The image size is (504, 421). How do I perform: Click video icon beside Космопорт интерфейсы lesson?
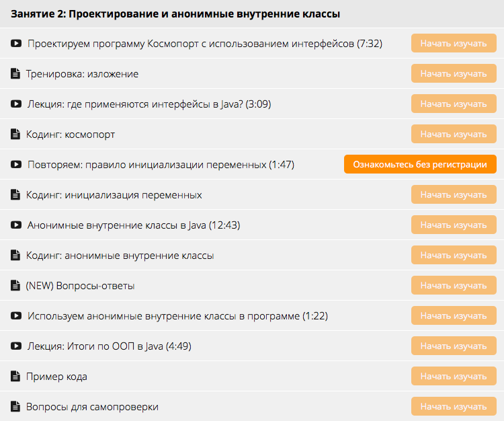[x=16, y=44]
